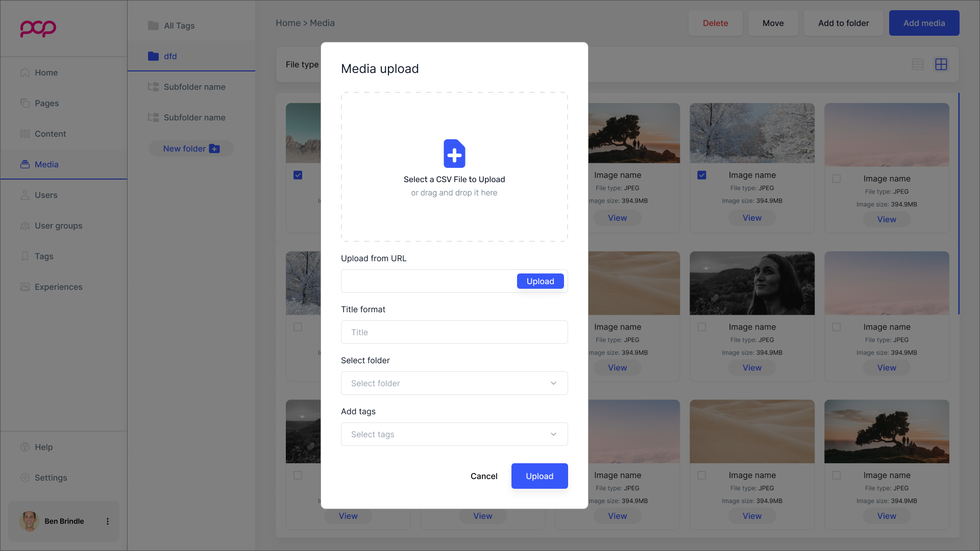Uncheck the snowy trees image checkbox
This screenshot has height=551, width=980.
click(x=702, y=175)
